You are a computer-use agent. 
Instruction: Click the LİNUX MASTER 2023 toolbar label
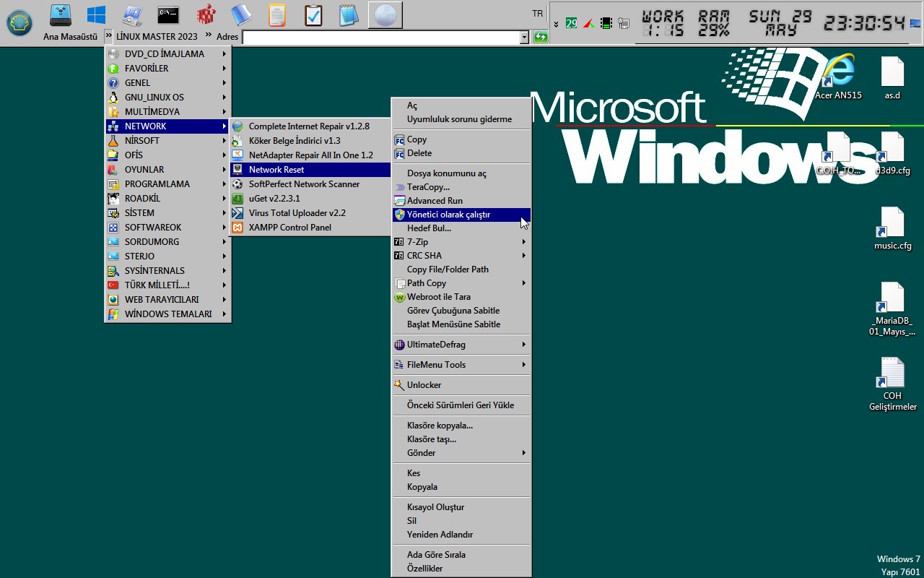157,37
